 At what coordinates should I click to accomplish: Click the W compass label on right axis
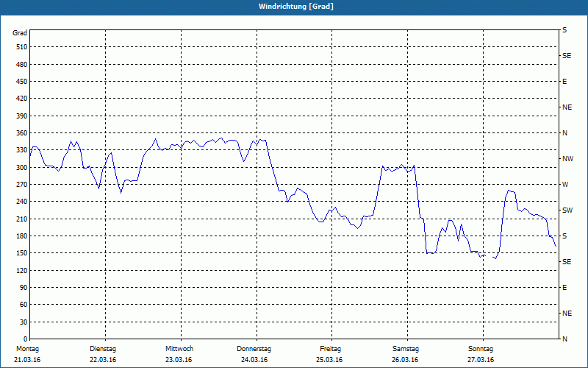(565, 185)
